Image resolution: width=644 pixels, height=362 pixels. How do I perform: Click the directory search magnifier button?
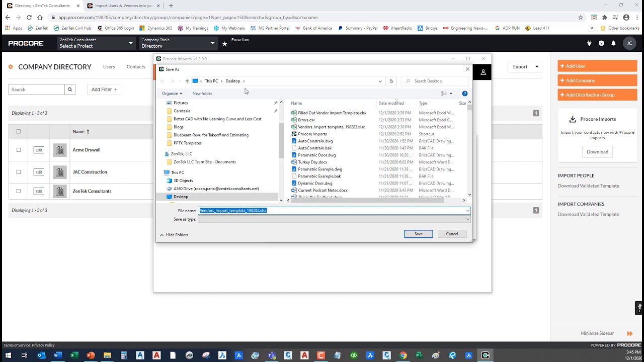70,89
